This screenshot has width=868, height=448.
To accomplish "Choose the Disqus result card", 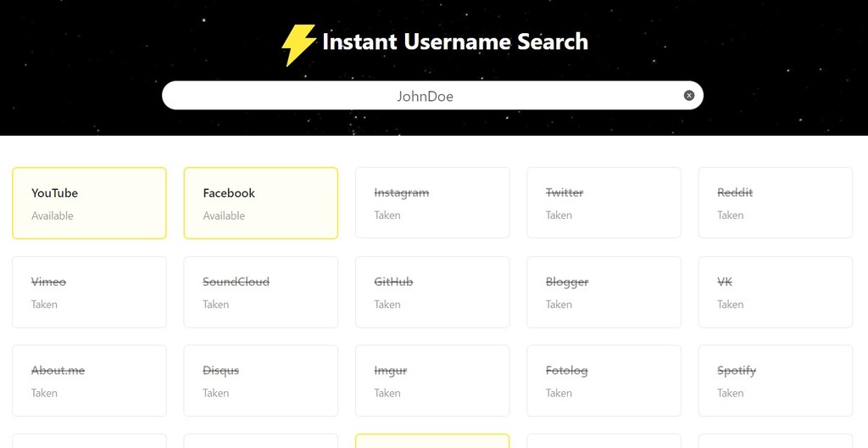I will 261,381.
